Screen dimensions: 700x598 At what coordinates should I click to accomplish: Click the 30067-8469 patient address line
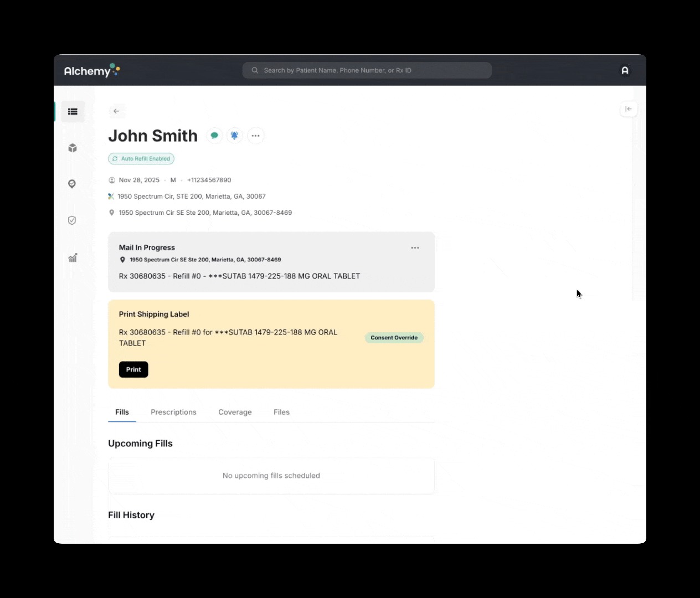(x=205, y=213)
